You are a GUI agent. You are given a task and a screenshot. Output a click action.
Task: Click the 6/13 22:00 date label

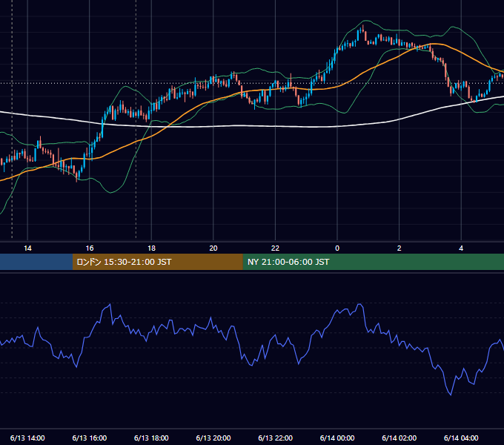[x=275, y=438]
